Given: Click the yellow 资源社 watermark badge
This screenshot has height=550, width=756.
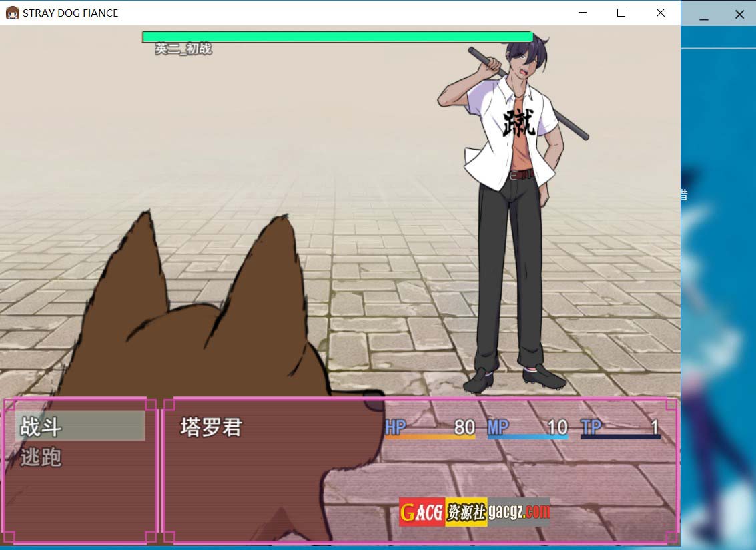Looking at the screenshot, I should coord(466,512).
